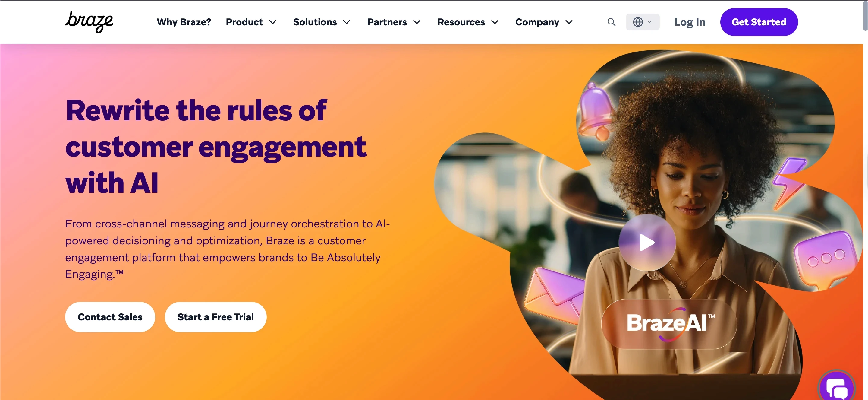Open the globe language selector
This screenshot has height=400, width=868.
[x=643, y=22]
